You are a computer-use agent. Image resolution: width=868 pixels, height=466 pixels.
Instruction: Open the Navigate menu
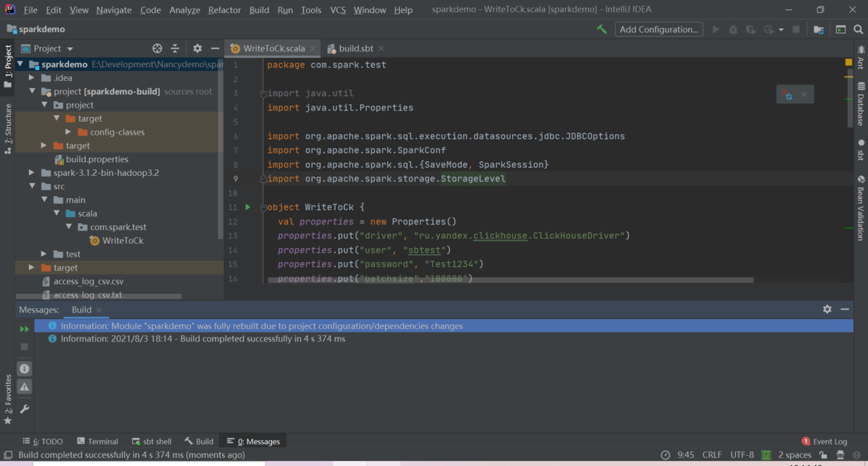[114, 10]
